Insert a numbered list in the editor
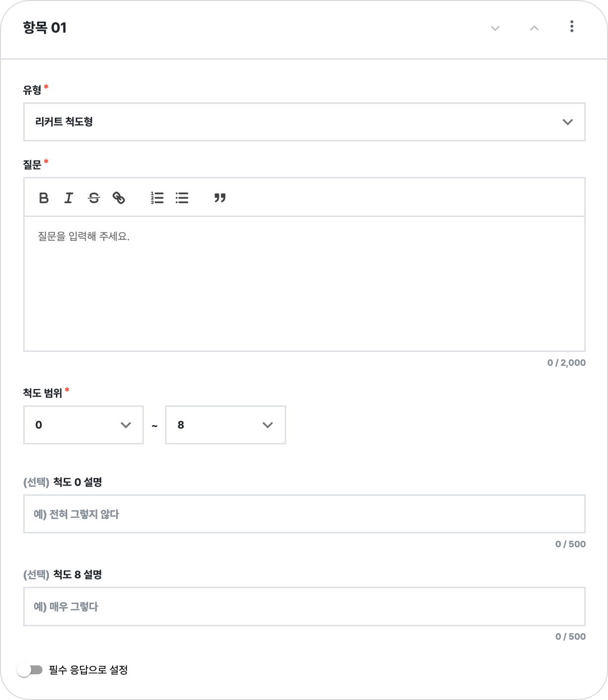Viewport: 608px width, 700px height. pos(157,198)
